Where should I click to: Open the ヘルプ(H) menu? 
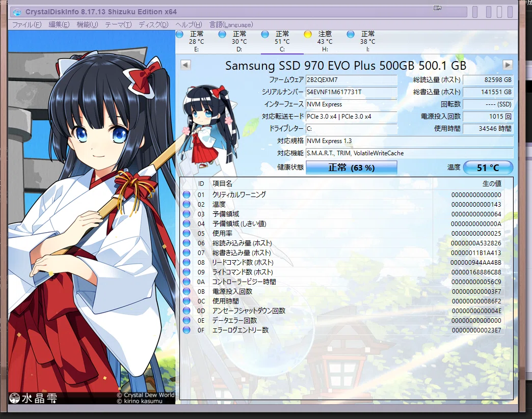pos(189,25)
